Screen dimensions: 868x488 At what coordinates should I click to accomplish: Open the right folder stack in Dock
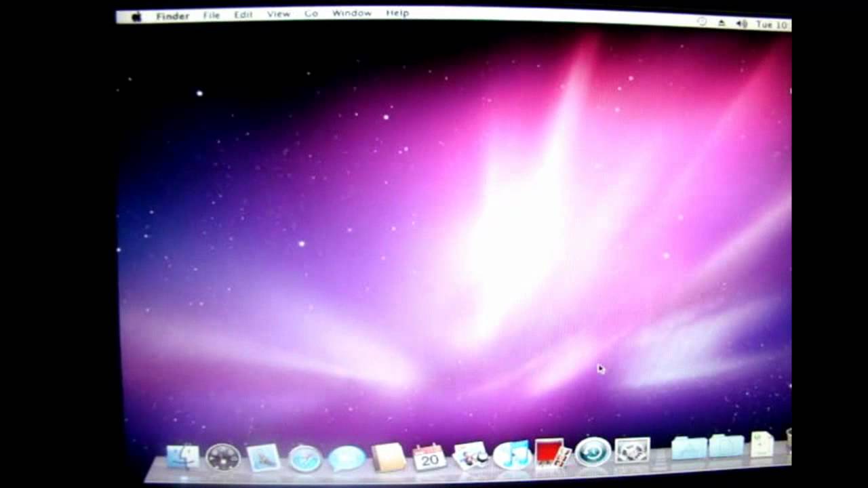tap(726, 445)
